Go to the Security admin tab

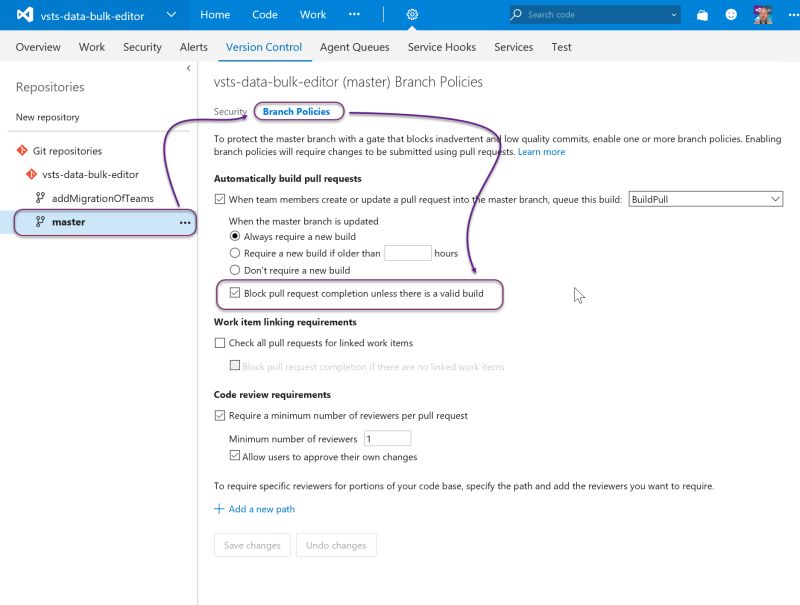tap(142, 47)
